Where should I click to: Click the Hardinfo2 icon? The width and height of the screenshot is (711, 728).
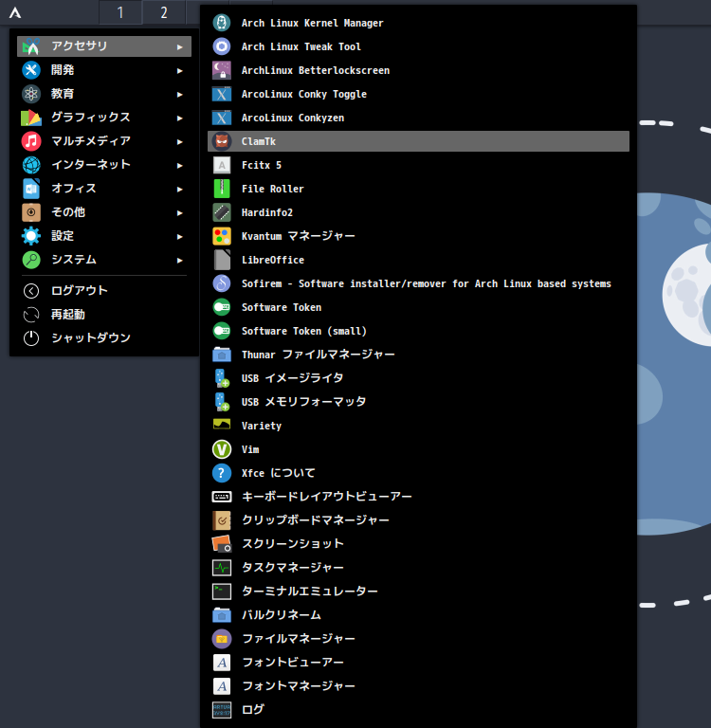pyautogui.click(x=222, y=212)
